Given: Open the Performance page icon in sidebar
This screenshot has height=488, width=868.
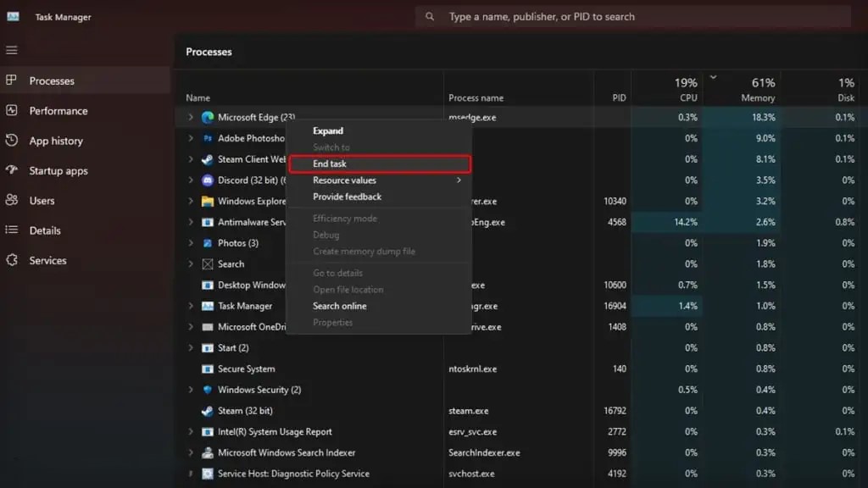Looking at the screenshot, I should 12,111.
